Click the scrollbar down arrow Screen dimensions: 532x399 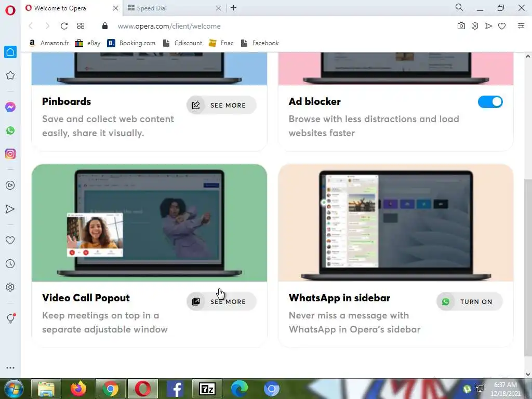point(528,374)
